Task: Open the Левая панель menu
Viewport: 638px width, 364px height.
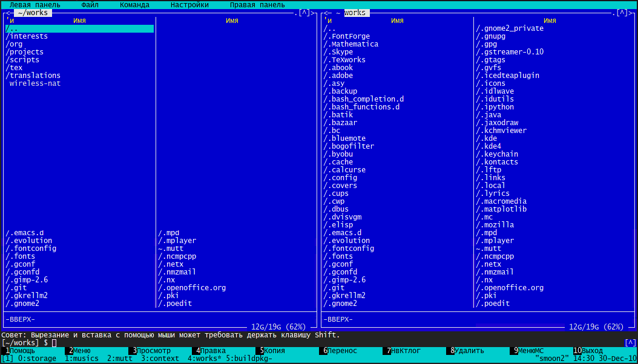Action: point(35,5)
